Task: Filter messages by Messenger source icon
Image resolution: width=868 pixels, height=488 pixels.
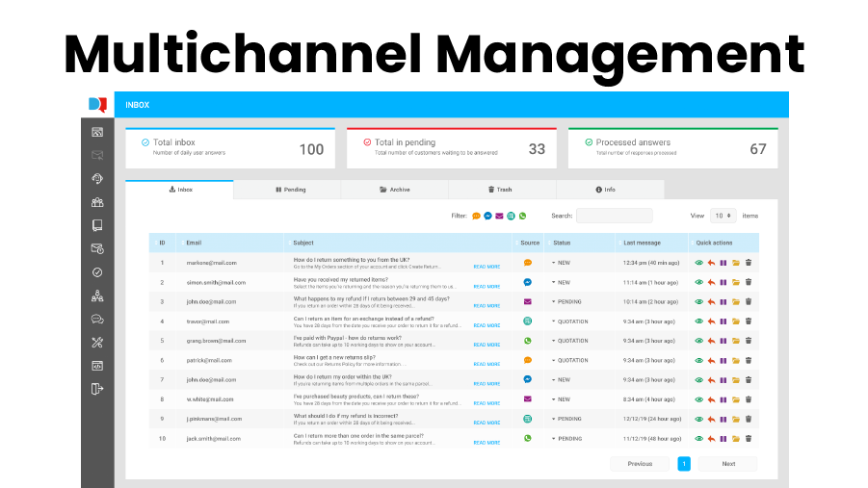Action: point(488,216)
